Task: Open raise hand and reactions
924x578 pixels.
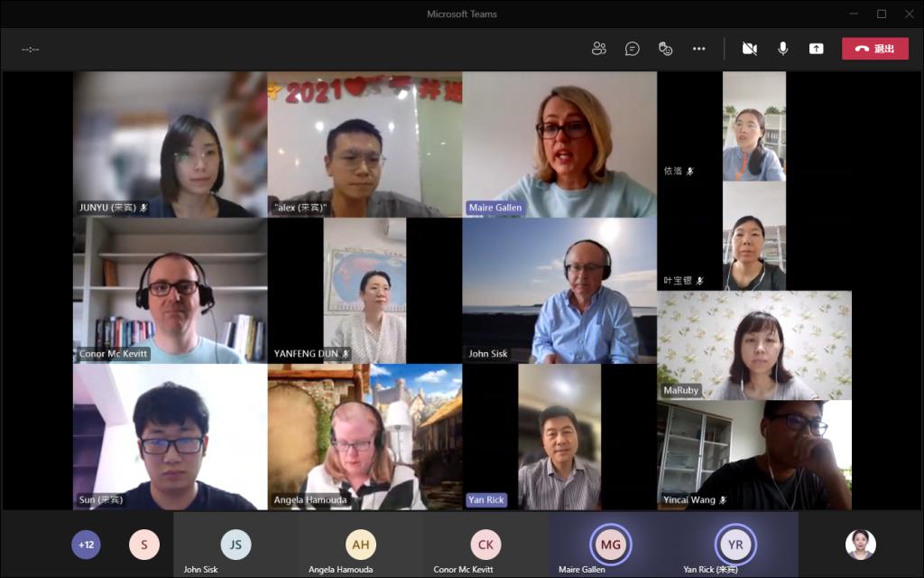Action: [x=666, y=49]
